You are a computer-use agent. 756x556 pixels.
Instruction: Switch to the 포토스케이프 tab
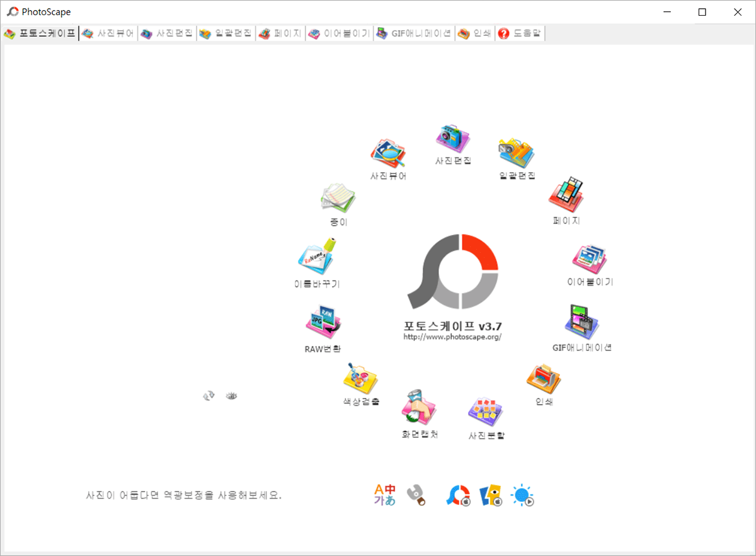tap(40, 33)
